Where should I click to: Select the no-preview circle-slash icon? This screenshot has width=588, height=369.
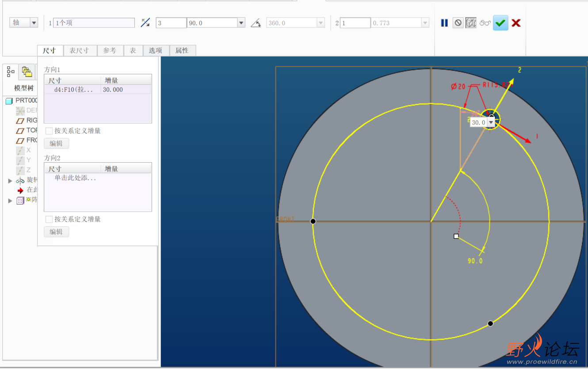[458, 23]
